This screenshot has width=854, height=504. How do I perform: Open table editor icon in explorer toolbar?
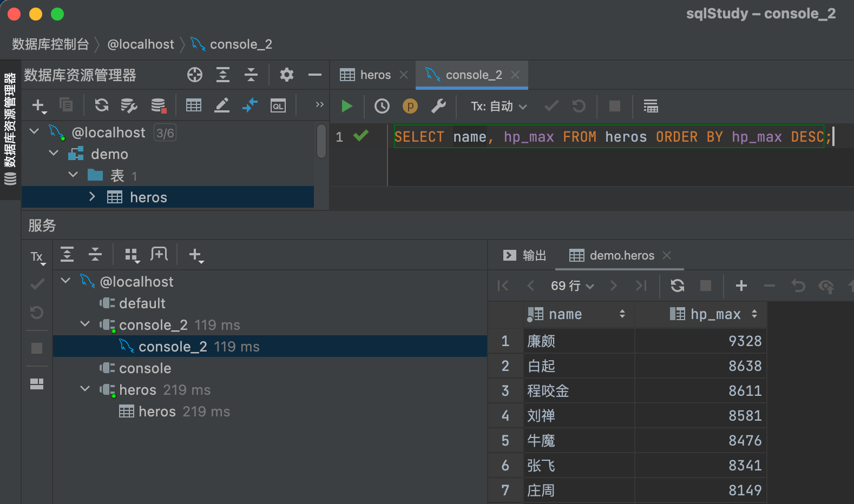coord(194,105)
